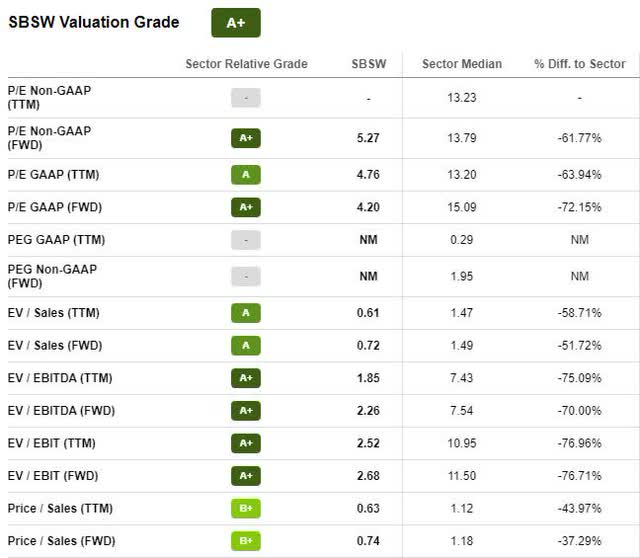Select the EV / Sales (TTM) row label
This screenshot has height=558, width=640.
coord(53,313)
